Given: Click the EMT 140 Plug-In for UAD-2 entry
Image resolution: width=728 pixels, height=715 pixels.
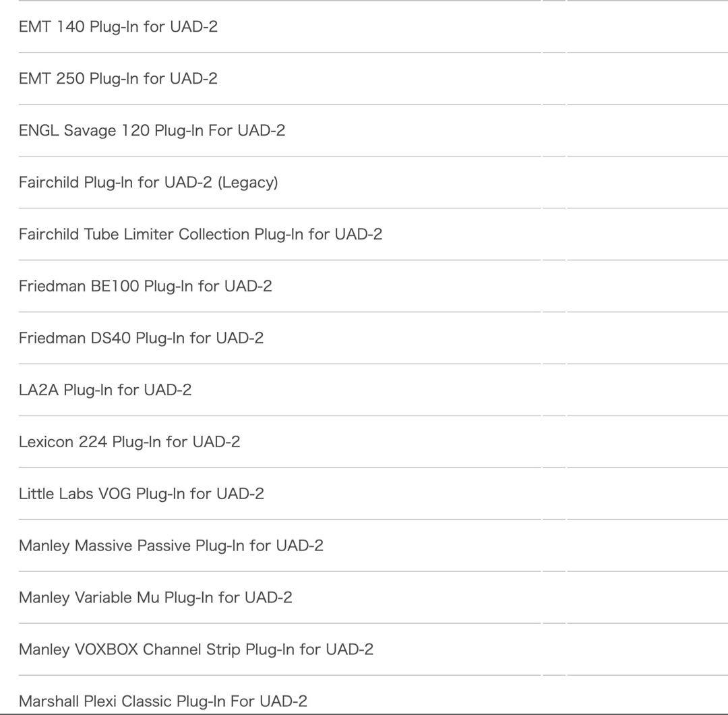Looking at the screenshot, I should pos(119,27).
